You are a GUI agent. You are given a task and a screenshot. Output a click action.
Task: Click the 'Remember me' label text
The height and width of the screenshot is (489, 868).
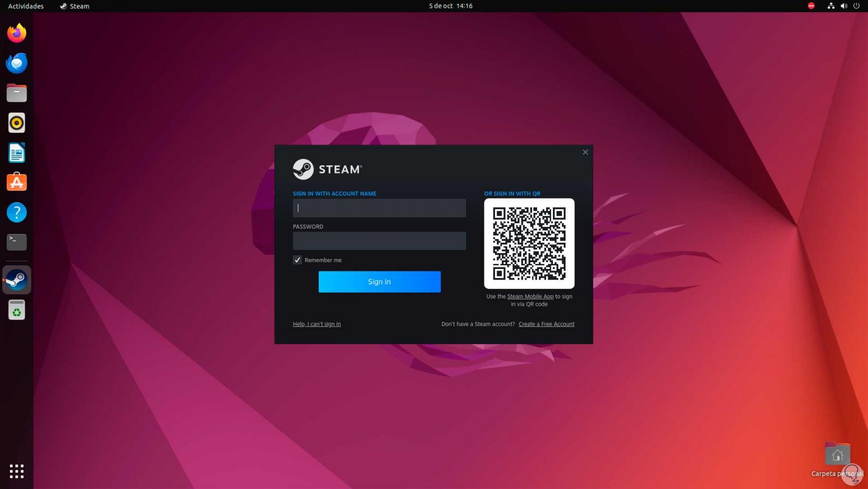[323, 260]
